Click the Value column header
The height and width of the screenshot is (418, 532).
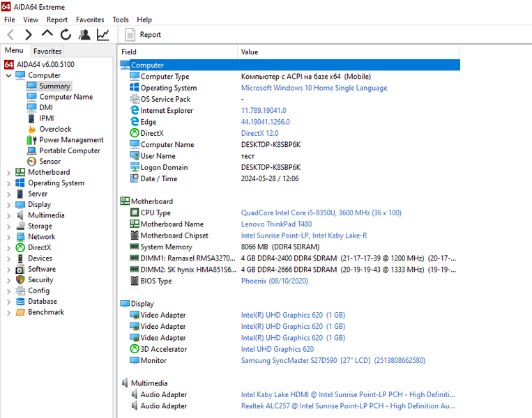[x=349, y=52]
